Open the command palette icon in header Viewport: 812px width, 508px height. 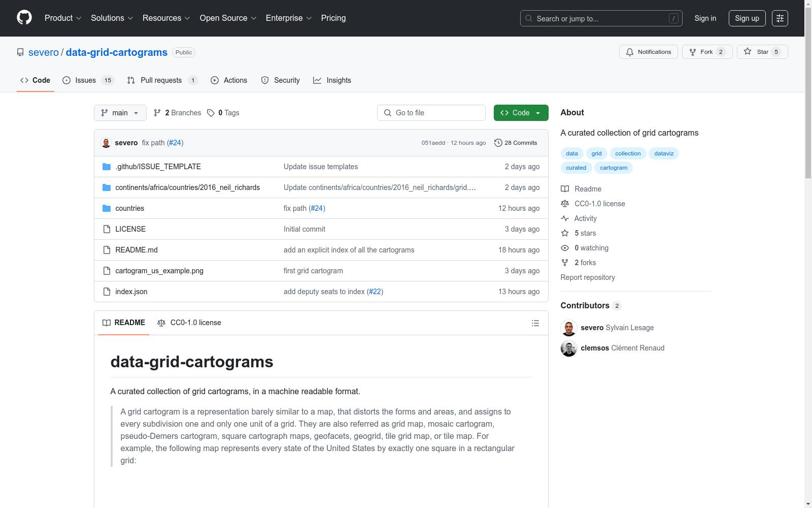click(780, 18)
